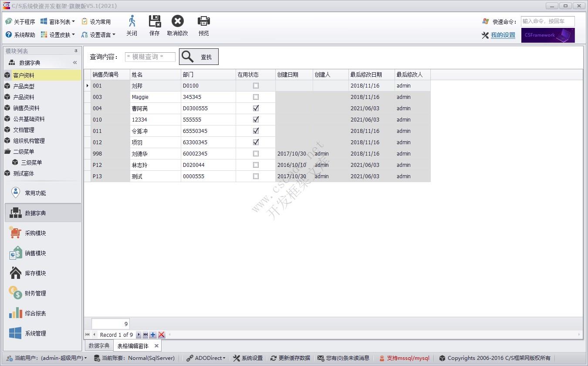The height and width of the screenshot is (366, 588).
Task: Click the 系统设置 status bar button
Action: click(x=248, y=358)
